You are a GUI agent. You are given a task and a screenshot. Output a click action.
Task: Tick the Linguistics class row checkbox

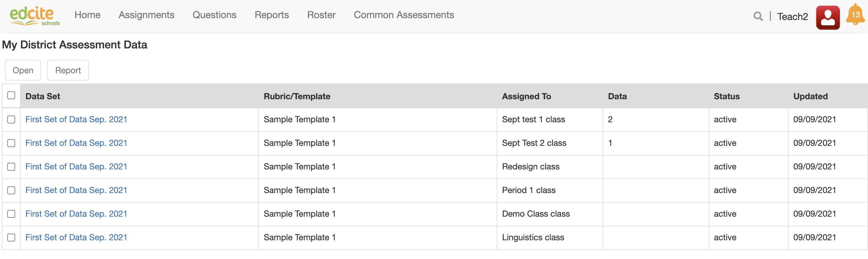pyautogui.click(x=11, y=238)
